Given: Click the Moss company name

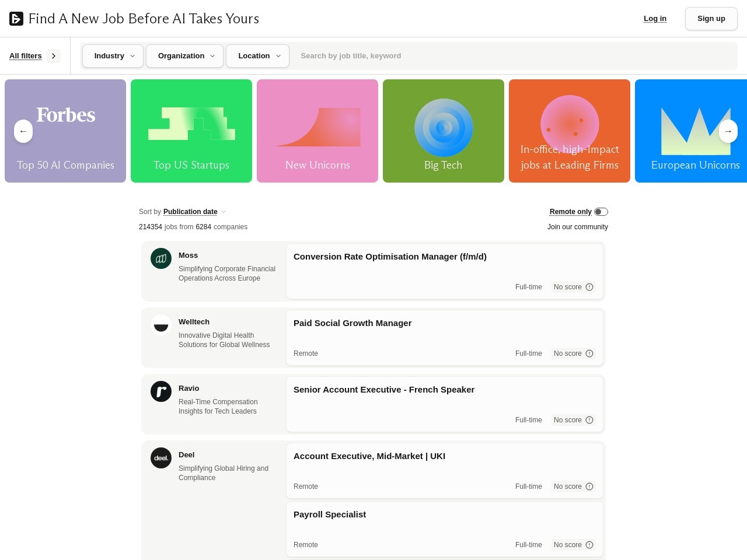Looking at the screenshot, I should (188, 256).
